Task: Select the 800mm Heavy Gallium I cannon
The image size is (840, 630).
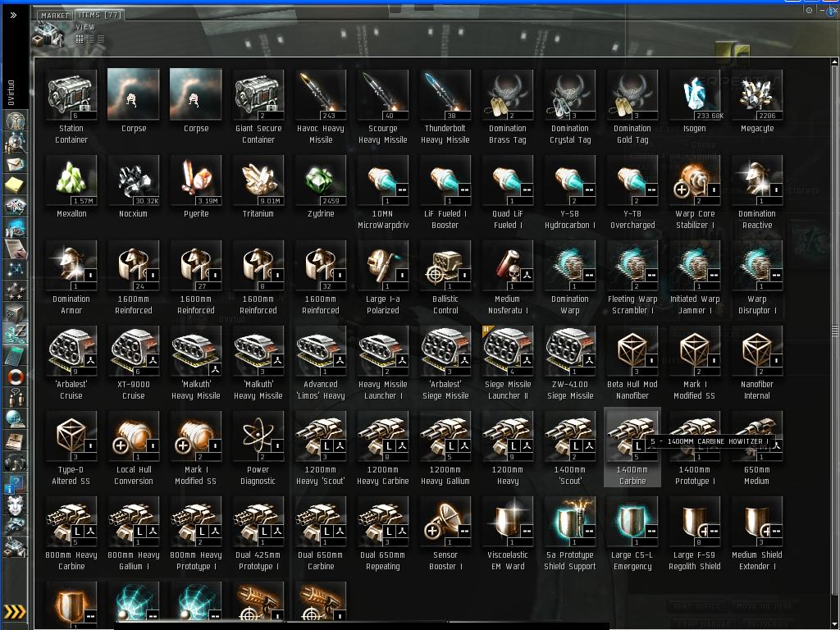Action: point(134,534)
